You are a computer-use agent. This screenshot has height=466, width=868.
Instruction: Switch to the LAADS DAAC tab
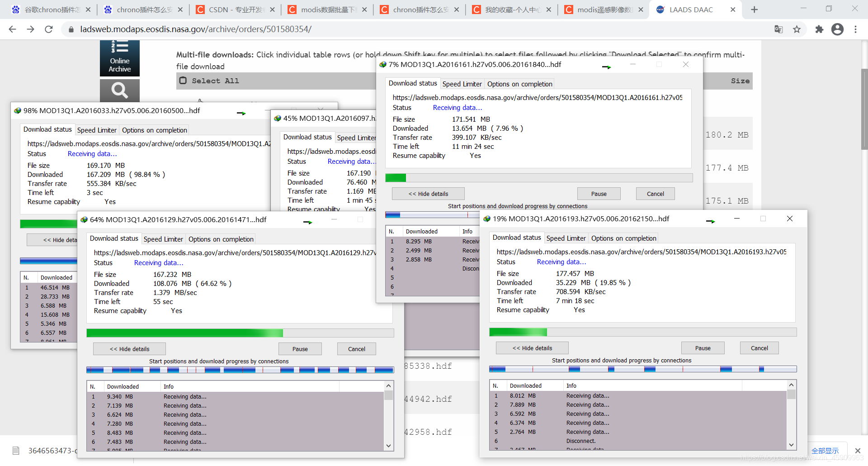(x=695, y=10)
